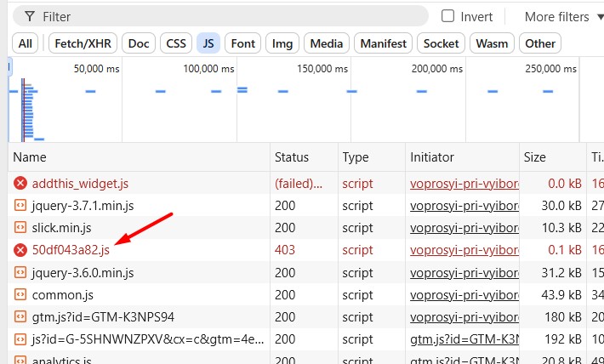Click the script icon next to gtm.js?id=GTM-K3NPS94
The image size is (604, 364).
[x=20, y=316]
